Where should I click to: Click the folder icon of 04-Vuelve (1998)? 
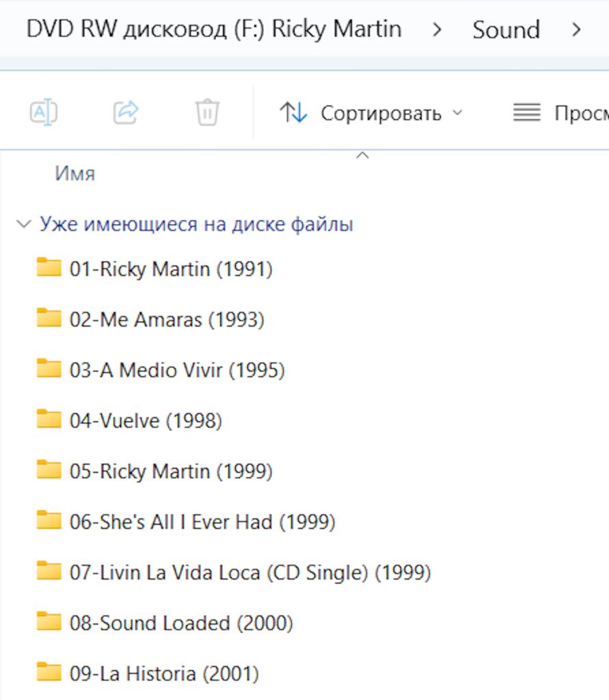(49, 418)
